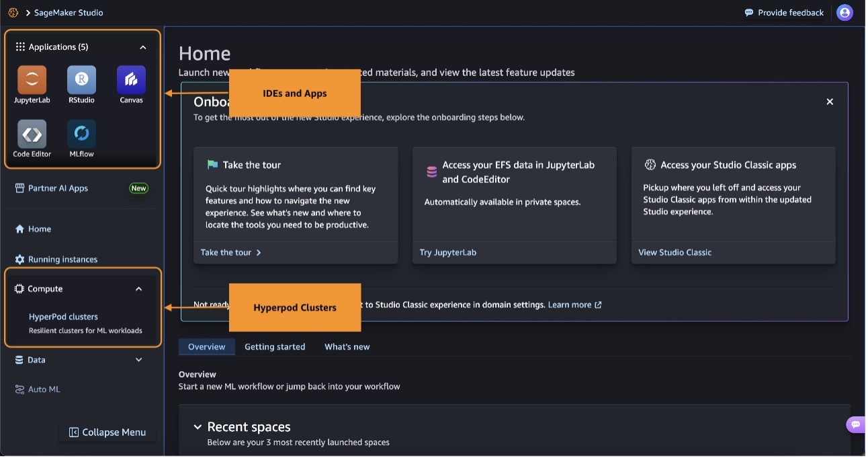868x458 pixels.
Task: Open Auto ML in the sidebar
Action: click(x=38, y=389)
